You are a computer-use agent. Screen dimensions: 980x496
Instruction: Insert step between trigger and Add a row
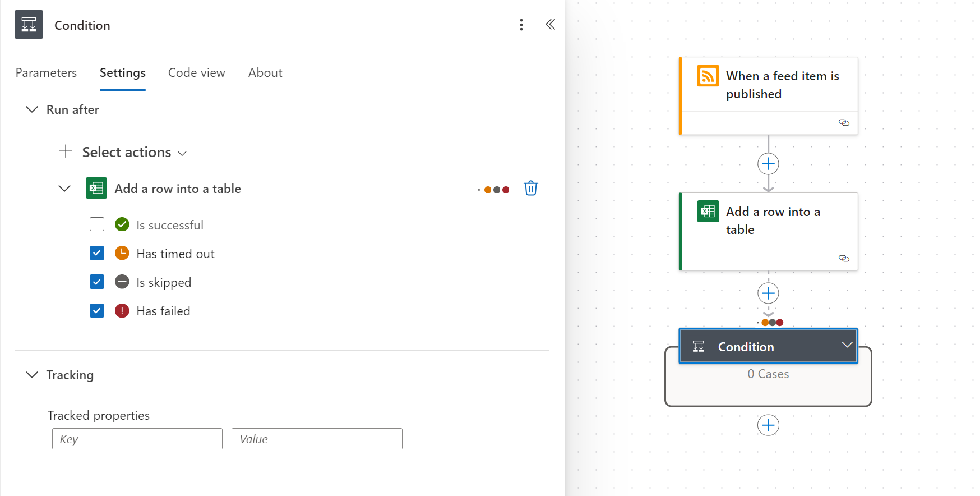768,164
